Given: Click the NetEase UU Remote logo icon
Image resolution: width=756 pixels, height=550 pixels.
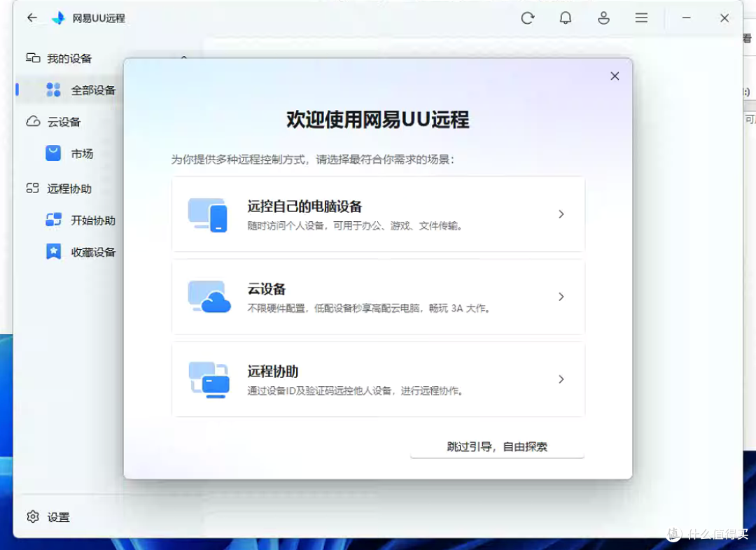Looking at the screenshot, I should point(59,18).
